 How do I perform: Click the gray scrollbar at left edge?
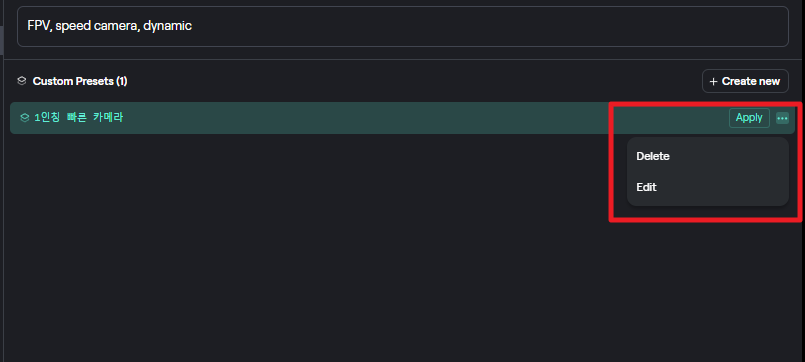point(2,40)
